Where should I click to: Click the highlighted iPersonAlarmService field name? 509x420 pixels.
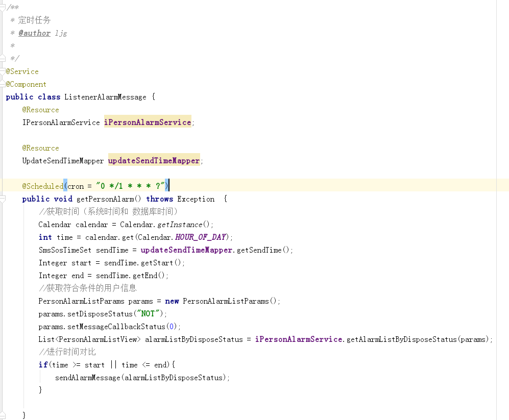148,122
